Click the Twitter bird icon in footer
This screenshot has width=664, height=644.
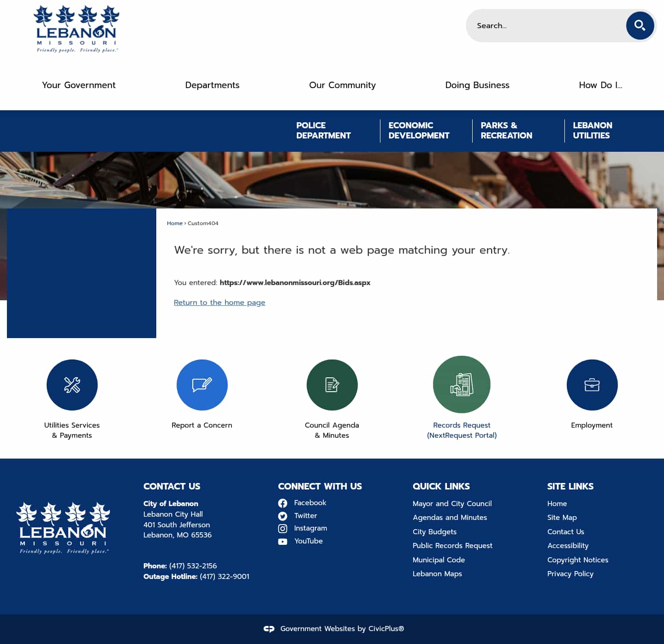[x=283, y=516]
